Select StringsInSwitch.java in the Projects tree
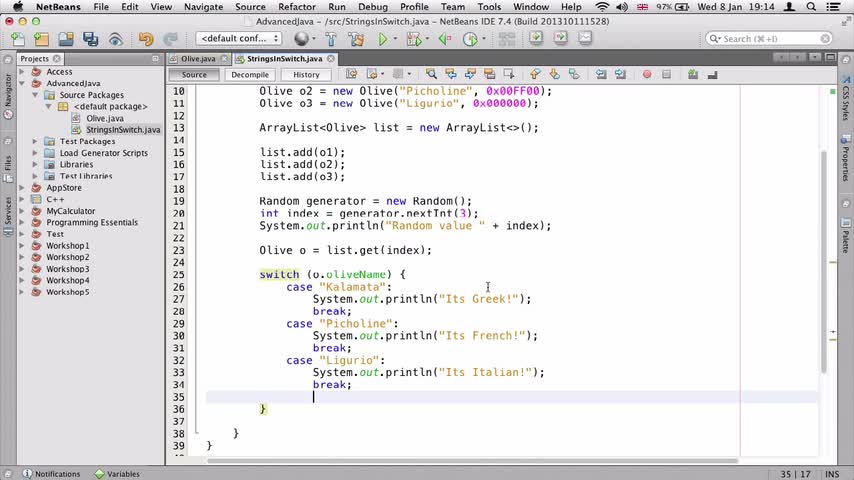The width and height of the screenshot is (854, 480). pos(123,130)
